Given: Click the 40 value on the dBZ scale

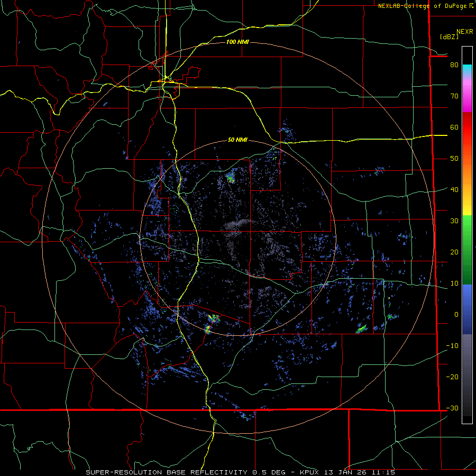Looking at the screenshot, I should click(454, 189).
